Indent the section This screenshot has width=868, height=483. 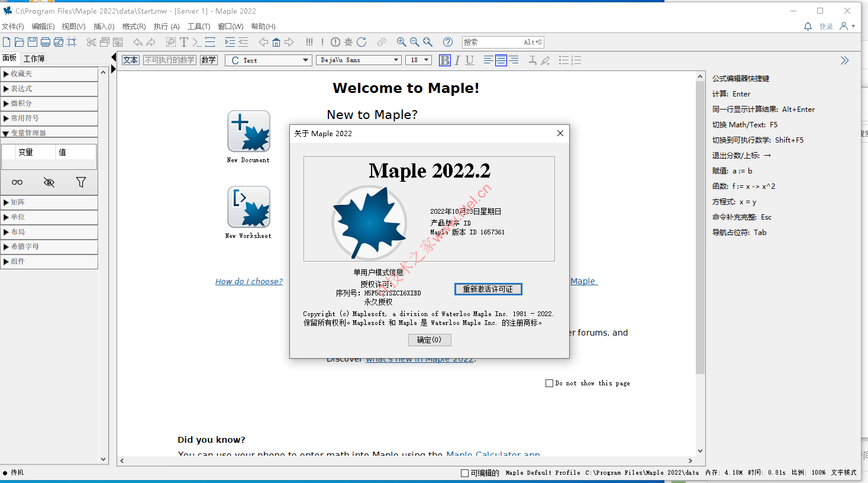[230, 42]
